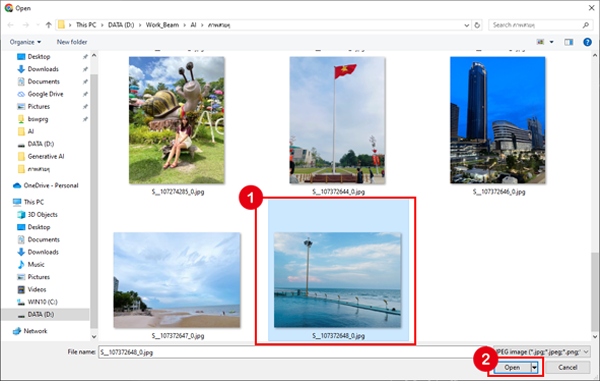The image size is (600, 381).
Task: Click file list scroll up arrow
Action: [595, 56]
